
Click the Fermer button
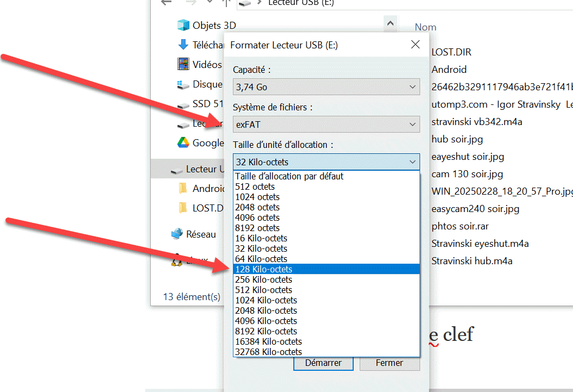coord(389,363)
